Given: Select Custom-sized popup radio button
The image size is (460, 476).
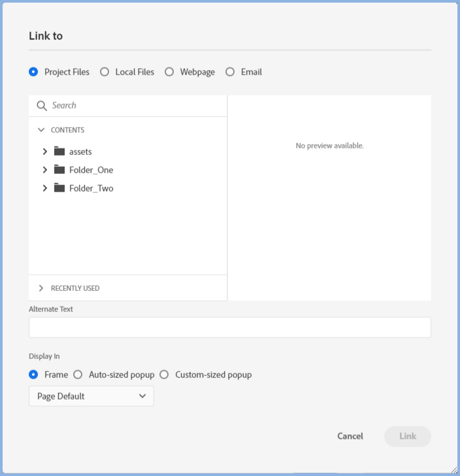Looking at the screenshot, I should (164, 375).
